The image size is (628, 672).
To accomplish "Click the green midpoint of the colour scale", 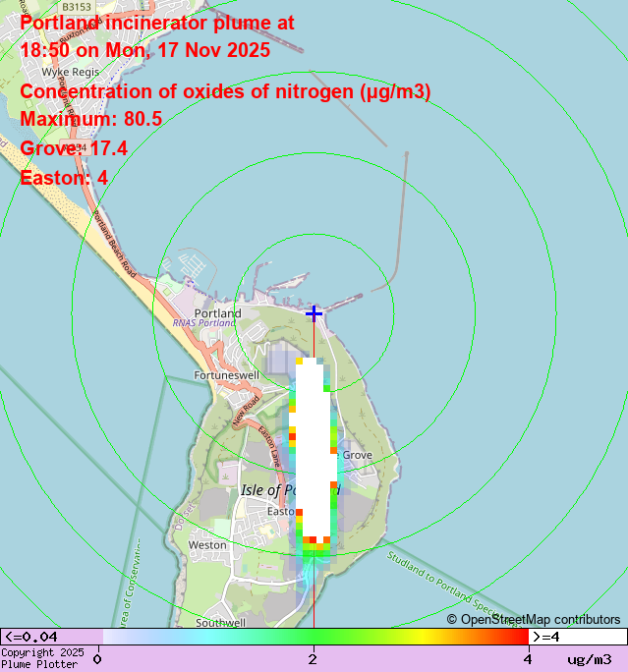I will (x=314, y=637).
